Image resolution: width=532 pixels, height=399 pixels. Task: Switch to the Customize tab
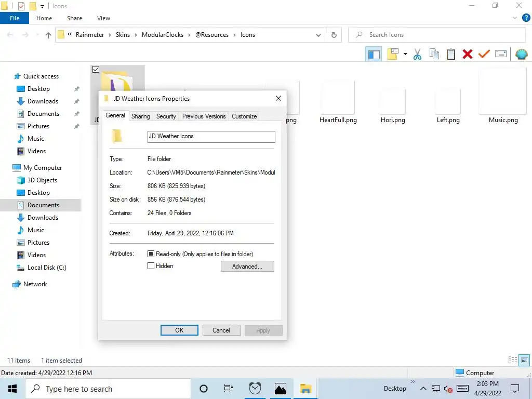click(244, 116)
